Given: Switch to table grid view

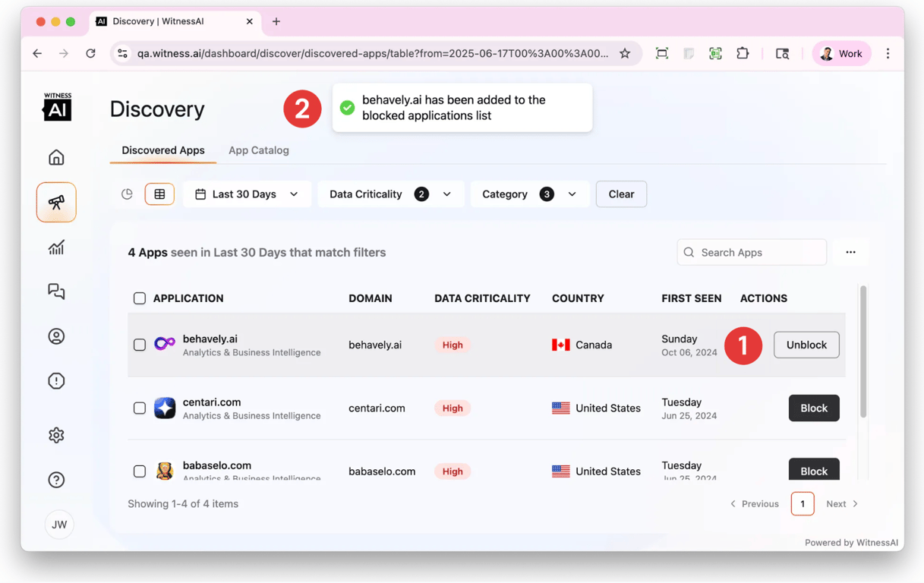Looking at the screenshot, I should tap(159, 194).
